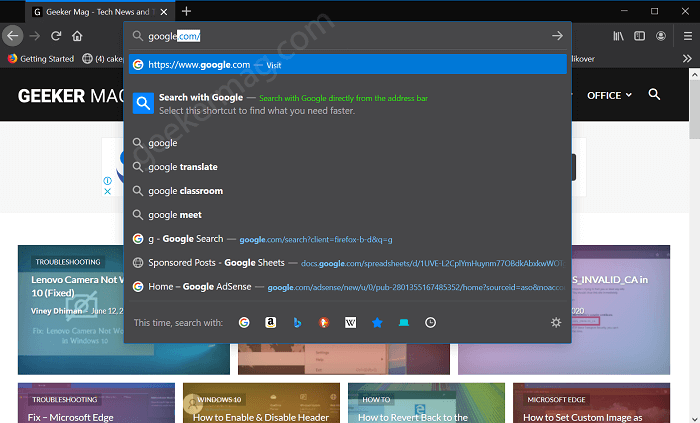
Task: Click the MICROSOFT EDGE category tag
Action: pos(556,399)
